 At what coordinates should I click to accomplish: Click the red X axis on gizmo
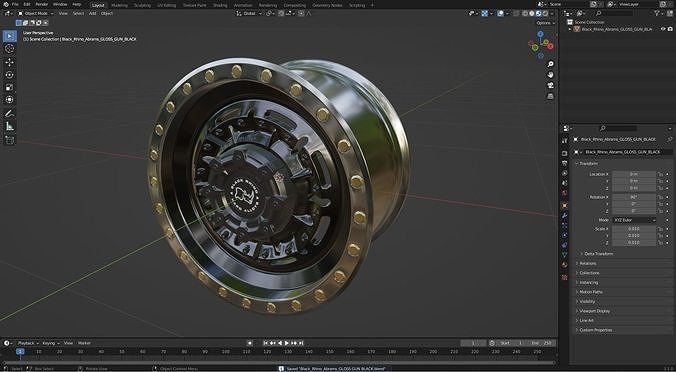pos(550,46)
